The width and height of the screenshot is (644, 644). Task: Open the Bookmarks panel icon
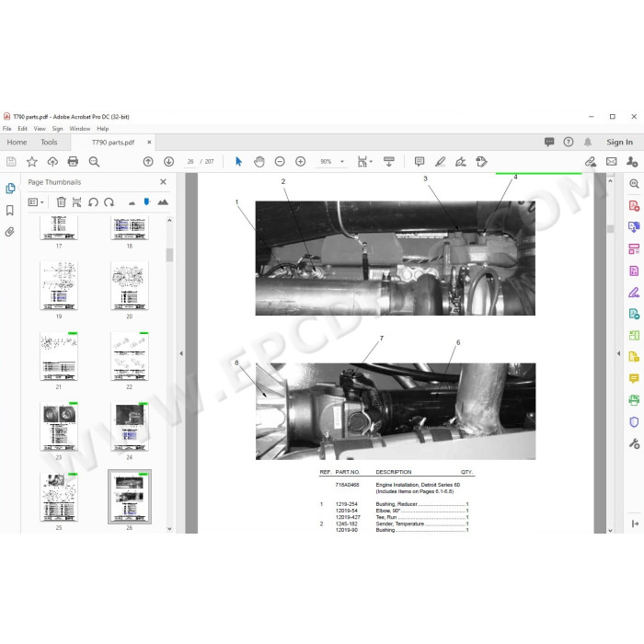click(x=10, y=211)
